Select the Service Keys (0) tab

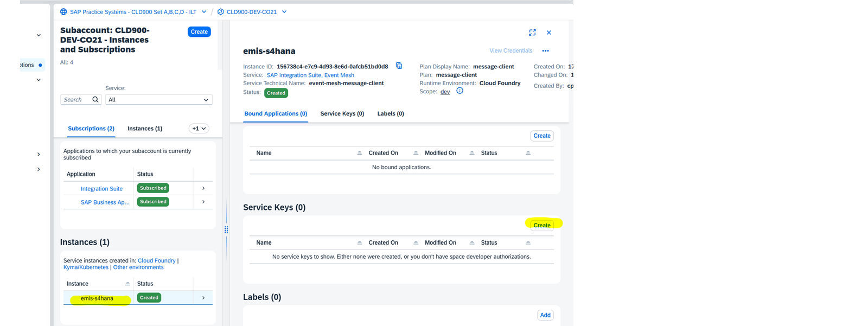[x=342, y=113]
